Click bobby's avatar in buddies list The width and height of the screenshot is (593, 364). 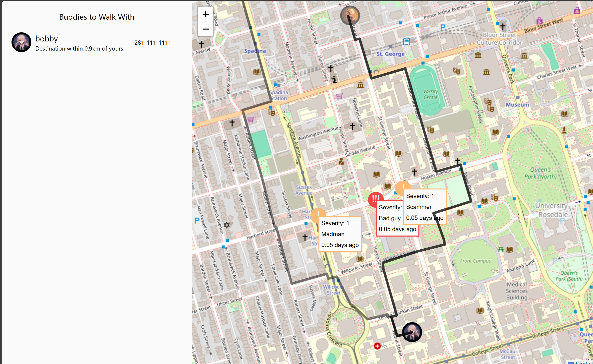point(21,42)
